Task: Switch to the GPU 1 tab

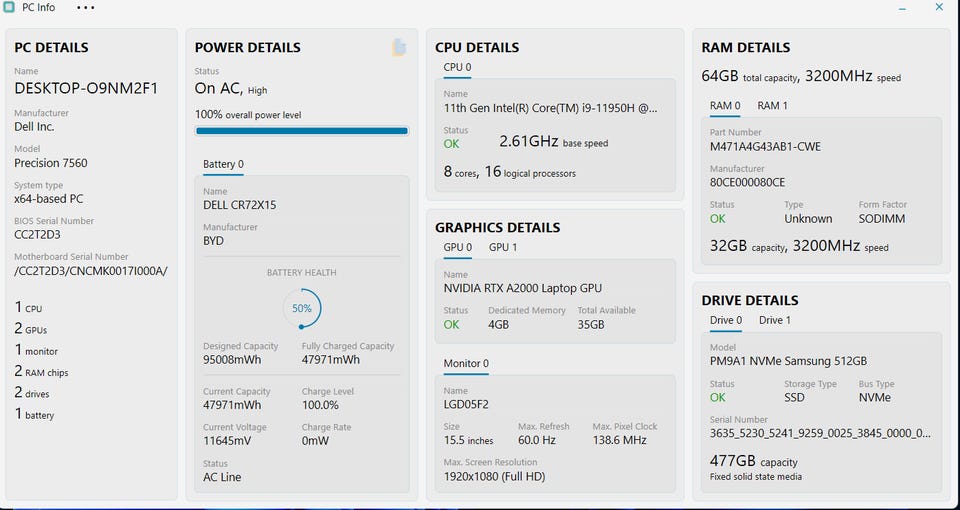Action: pyautogui.click(x=503, y=247)
